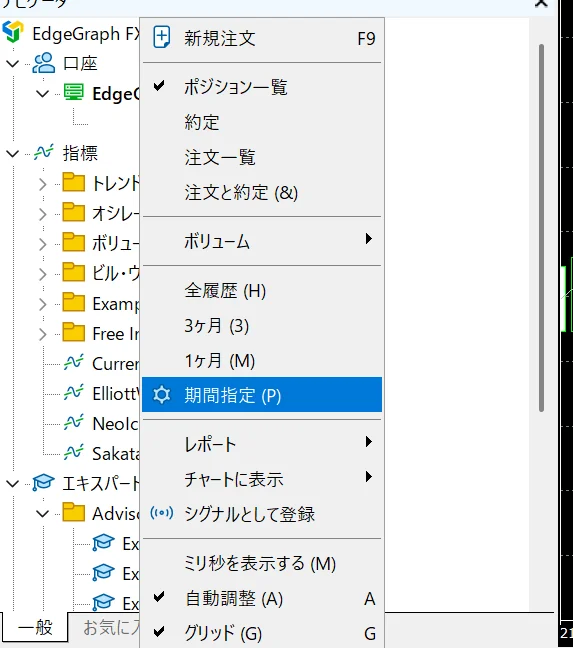Toggle the ポジション一覧 checked menu item
The width and height of the screenshot is (573, 648).
pyautogui.click(x=262, y=87)
